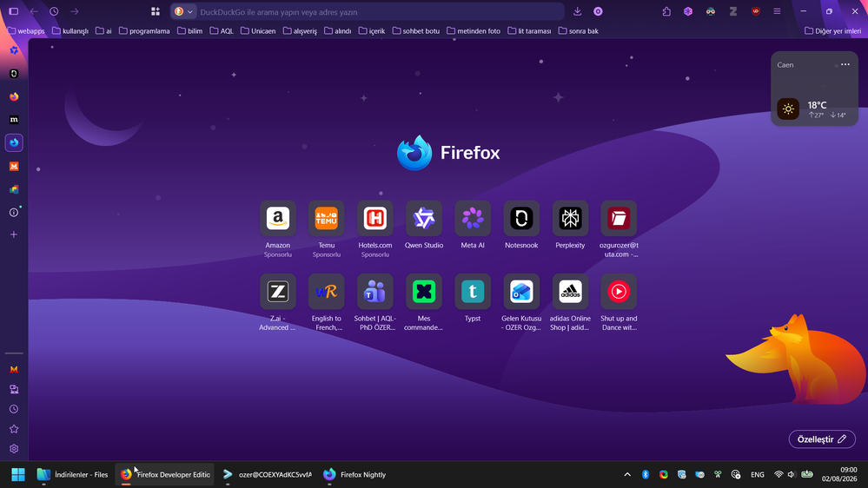The width and height of the screenshot is (868, 488).
Task: Open the ozgurozer@tuta.com mail shortcut
Action: coord(619,218)
